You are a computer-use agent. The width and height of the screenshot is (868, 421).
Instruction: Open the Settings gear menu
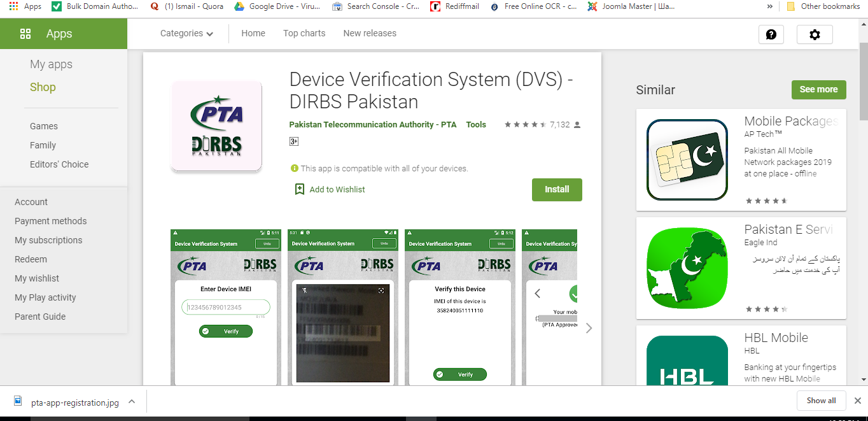coord(815,34)
